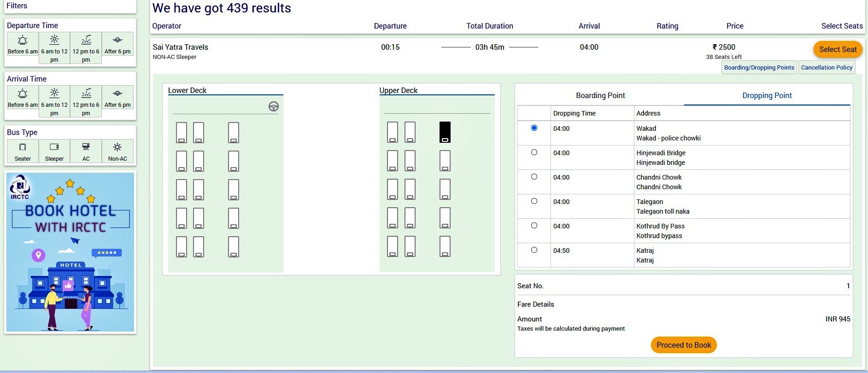Click the Proceed to Book button
The image size is (868, 373).
coord(684,345)
